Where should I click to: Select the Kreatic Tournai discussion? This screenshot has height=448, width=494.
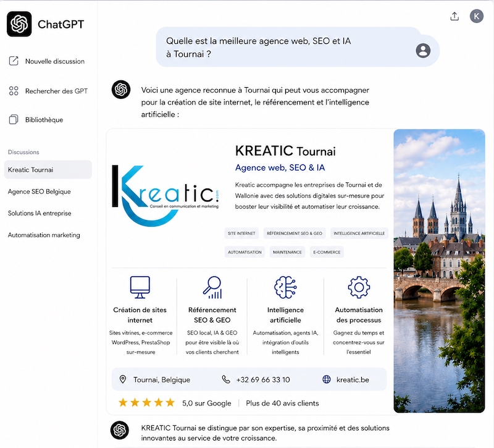[48, 169]
